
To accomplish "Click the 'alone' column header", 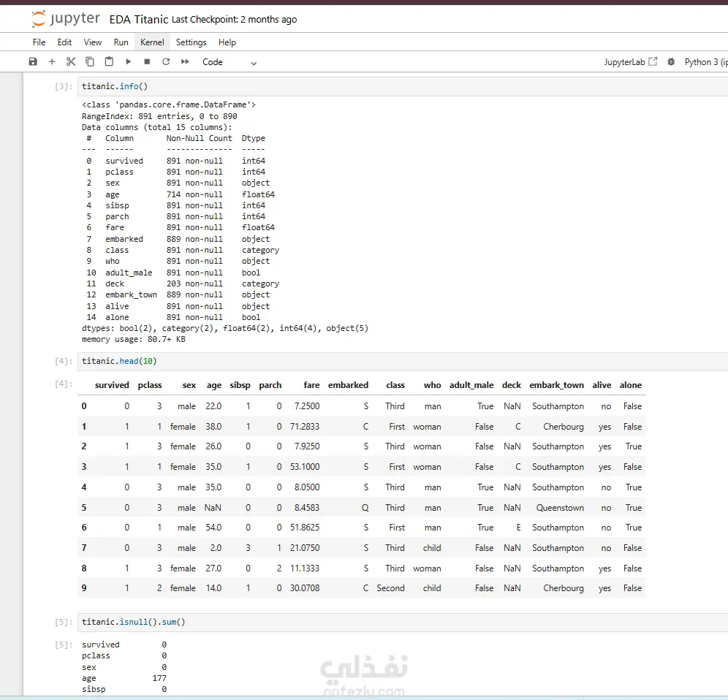I will [x=631, y=385].
